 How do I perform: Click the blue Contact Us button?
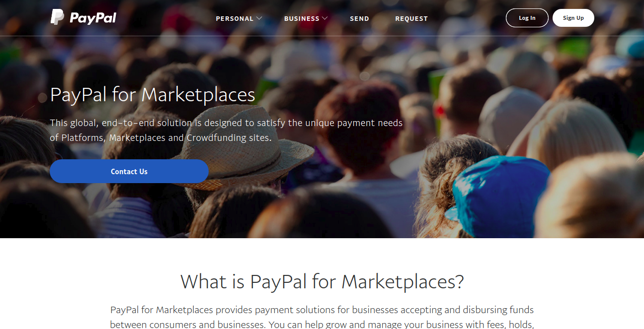click(129, 171)
